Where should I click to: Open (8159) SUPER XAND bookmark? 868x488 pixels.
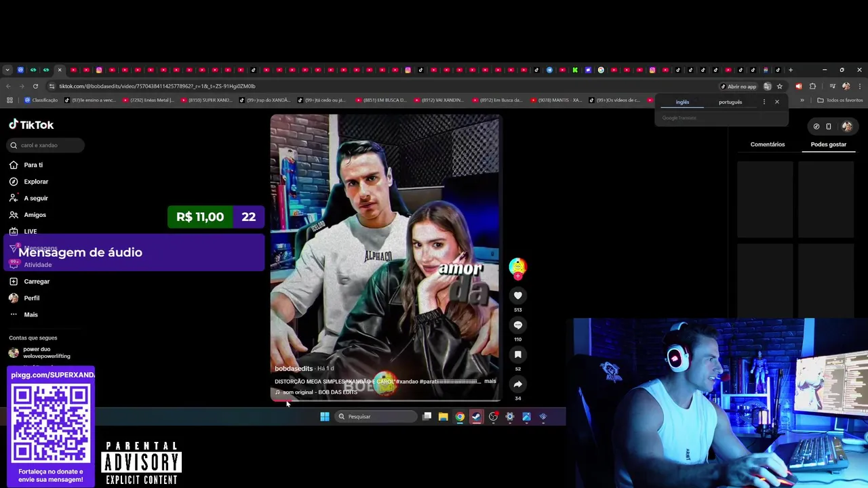[207, 100]
